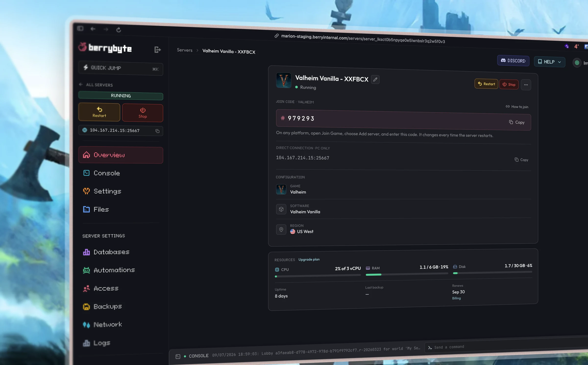Click the sidebar Restart button
The width and height of the screenshot is (588, 365).
(99, 112)
